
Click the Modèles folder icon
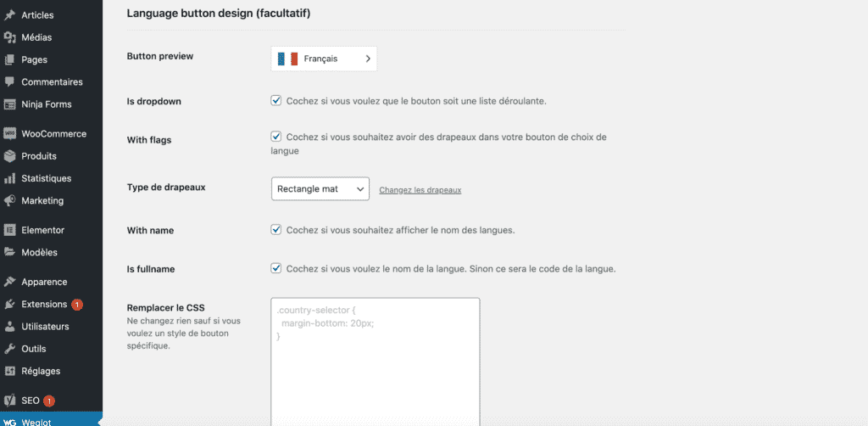pos(9,252)
